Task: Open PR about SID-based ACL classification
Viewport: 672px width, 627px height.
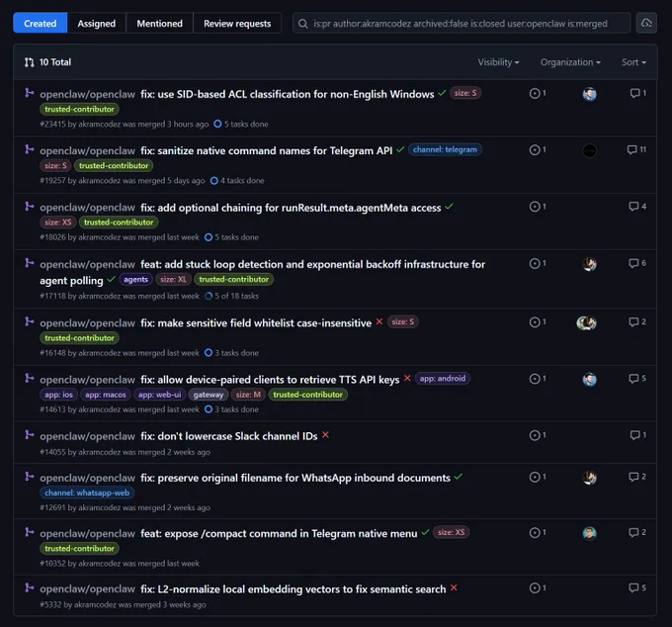Action: (x=288, y=94)
